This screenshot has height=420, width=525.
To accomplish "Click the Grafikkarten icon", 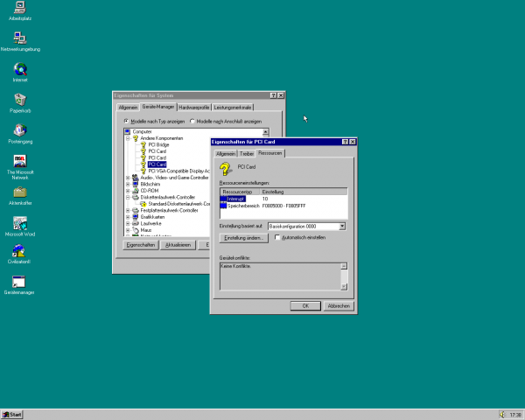I will [136, 217].
